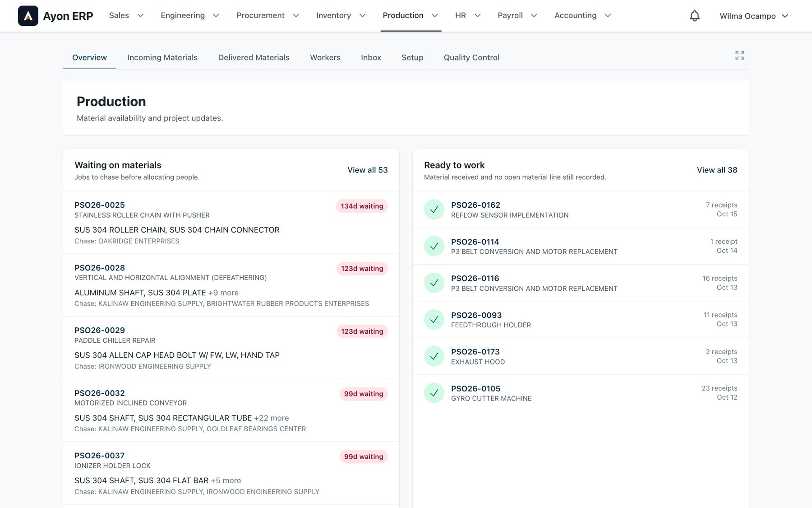Open PSO26-0093 feedthrough holder
The image size is (812, 508).
point(581,320)
